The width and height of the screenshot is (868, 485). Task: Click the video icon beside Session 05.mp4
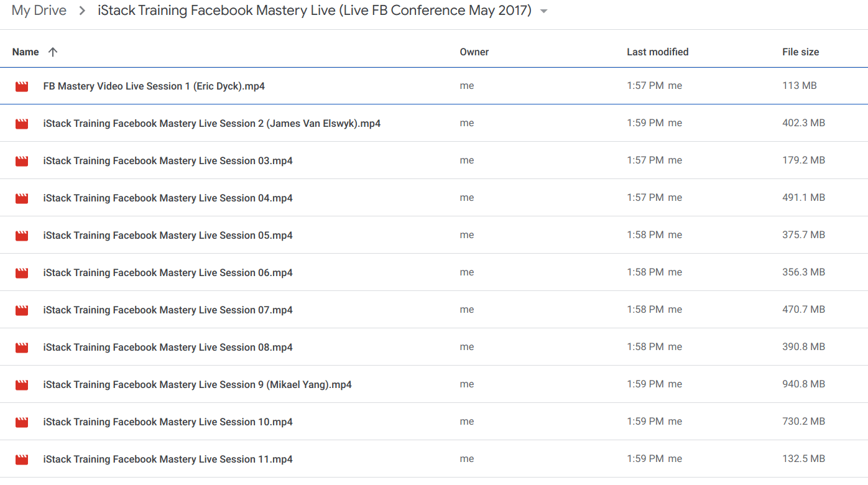pyautogui.click(x=22, y=236)
